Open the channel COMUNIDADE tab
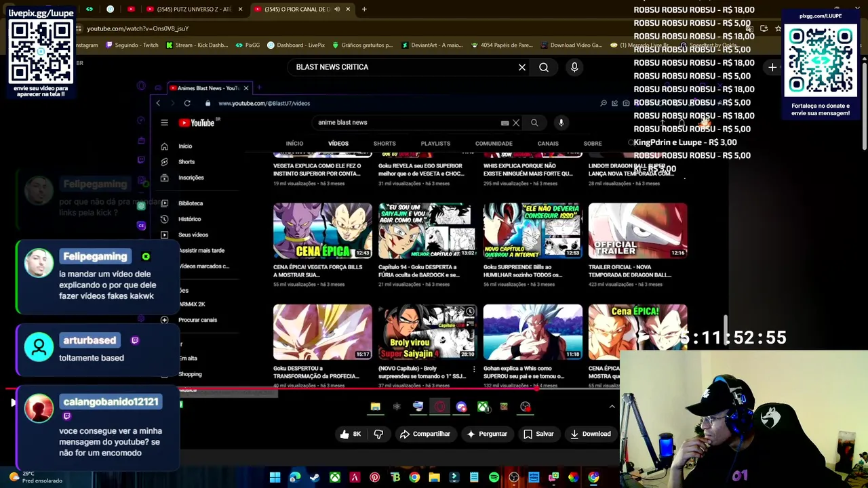The image size is (868, 488). click(x=494, y=144)
